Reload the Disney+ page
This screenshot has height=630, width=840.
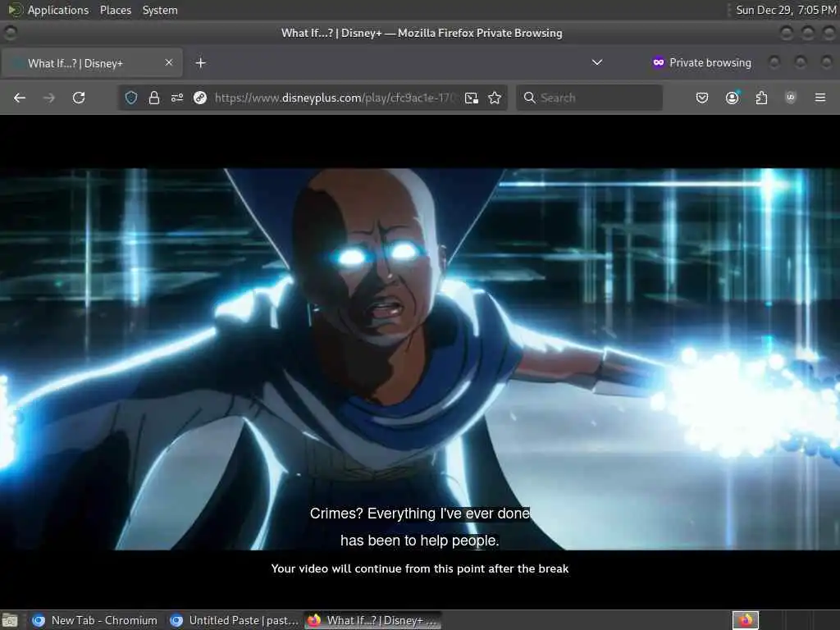pyautogui.click(x=79, y=98)
